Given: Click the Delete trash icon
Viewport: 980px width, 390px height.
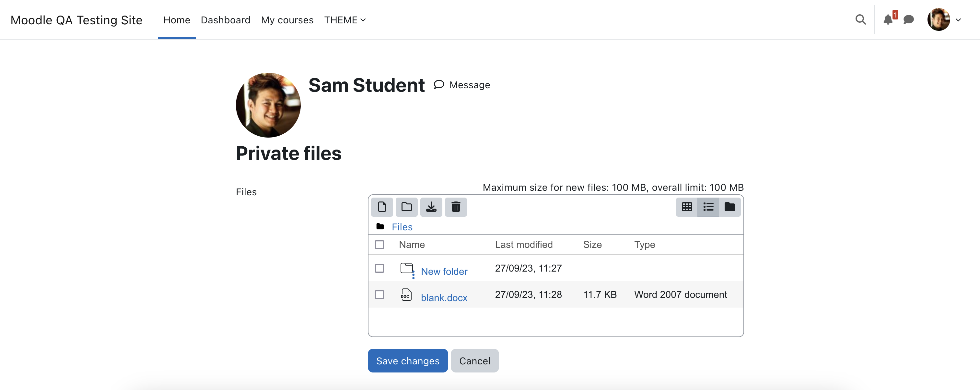Looking at the screenshot, I should [456, 207].
